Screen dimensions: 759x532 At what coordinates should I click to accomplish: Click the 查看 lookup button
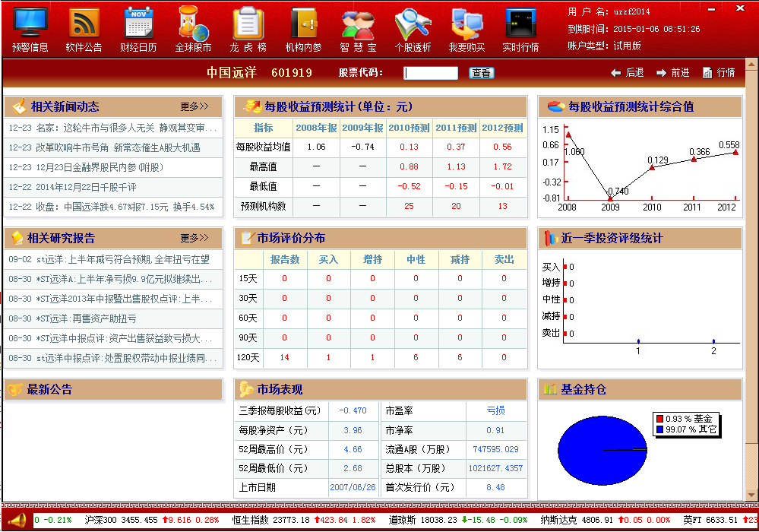[x=482, y=73]
